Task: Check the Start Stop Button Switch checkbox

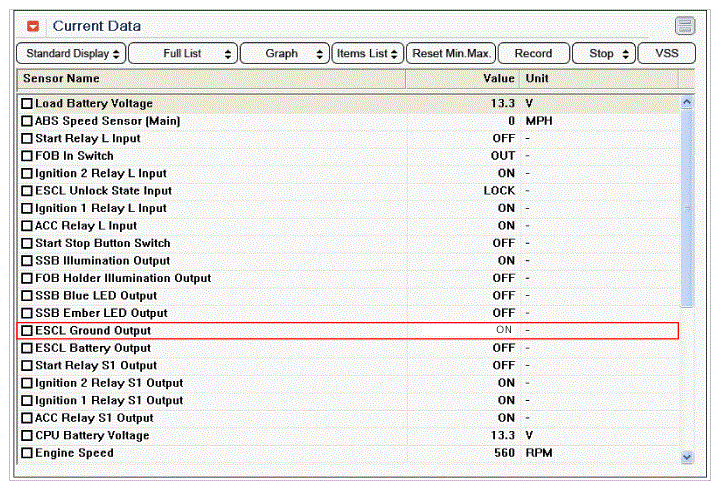Action: click(x=27, y=243)
